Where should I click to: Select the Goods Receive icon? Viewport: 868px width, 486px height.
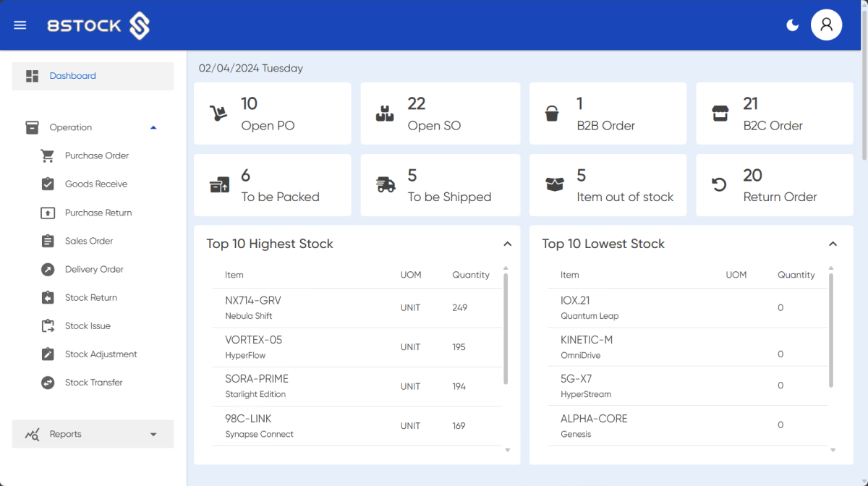coord(46,184)
